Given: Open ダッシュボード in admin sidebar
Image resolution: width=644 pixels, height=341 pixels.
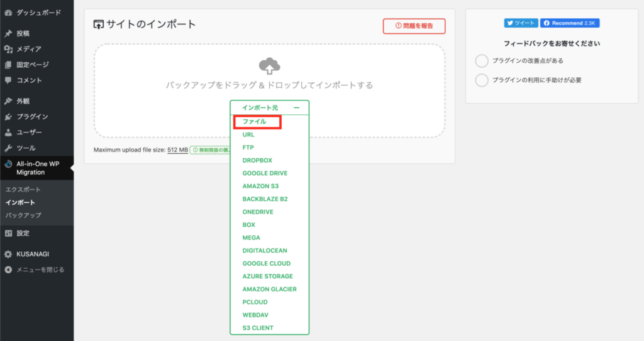Looking at the screenshot, I should 37,13.
